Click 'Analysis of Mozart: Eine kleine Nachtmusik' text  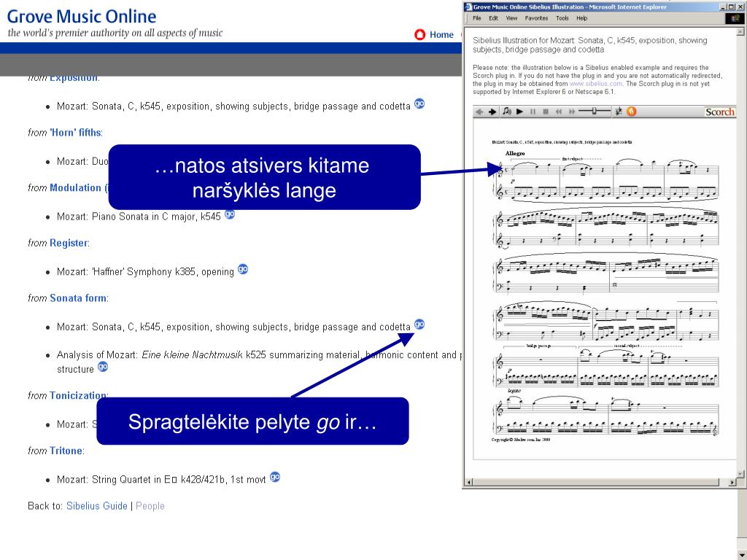pyautogui.click(x=150, y=355)
